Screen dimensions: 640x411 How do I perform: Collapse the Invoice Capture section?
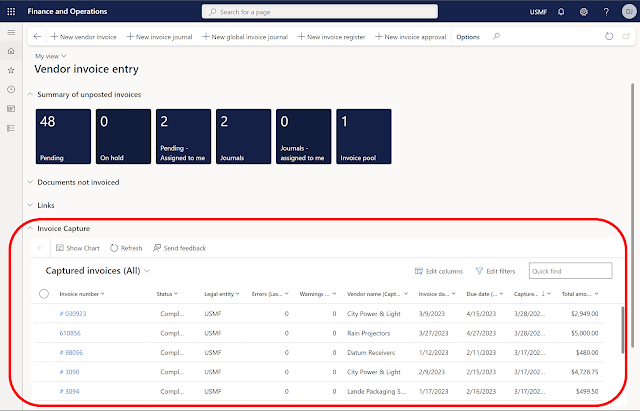tap(30, 229)
